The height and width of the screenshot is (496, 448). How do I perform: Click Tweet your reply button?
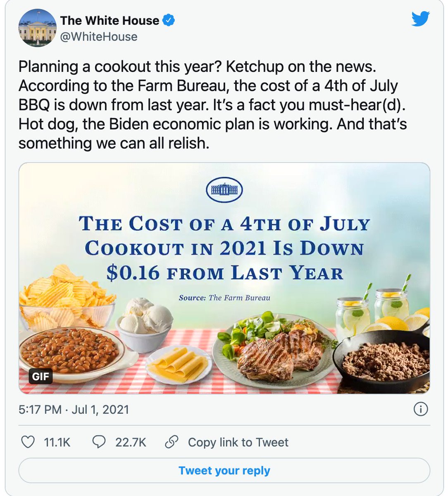point(224,470)
